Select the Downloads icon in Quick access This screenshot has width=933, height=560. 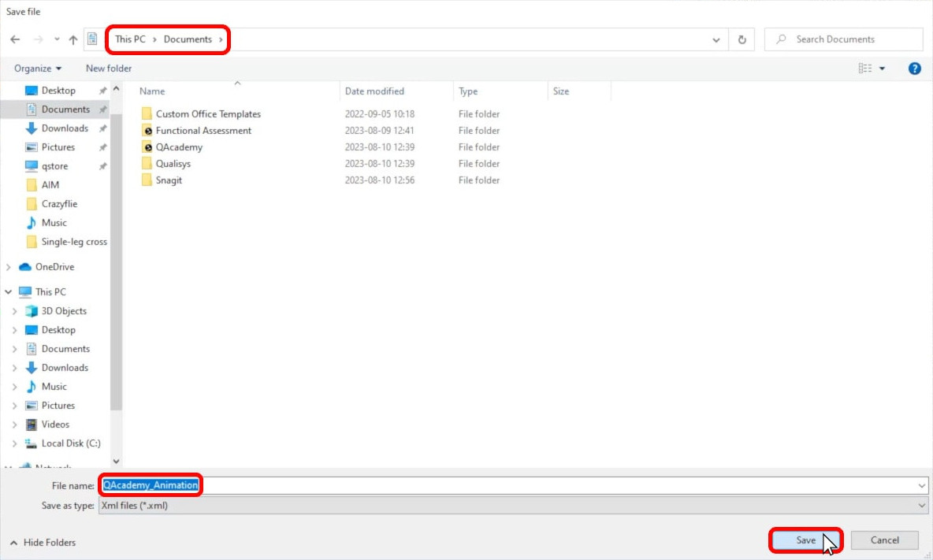point(32,128)
